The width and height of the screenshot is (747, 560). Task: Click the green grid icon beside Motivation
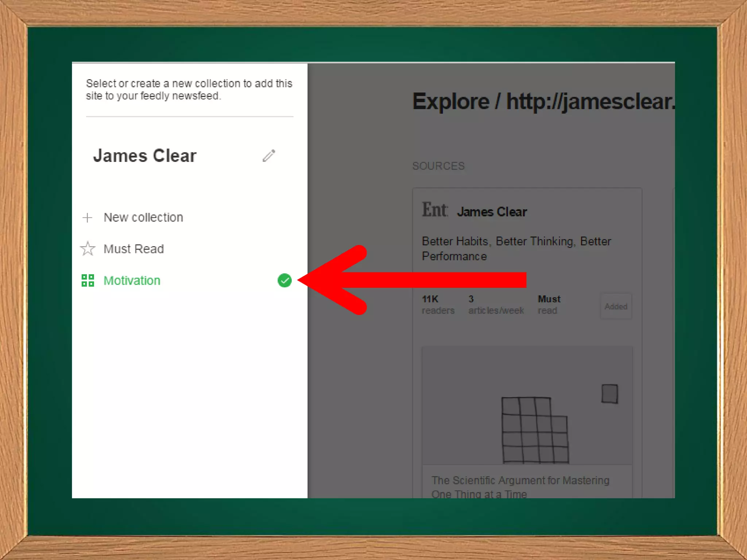coord(88,280)
